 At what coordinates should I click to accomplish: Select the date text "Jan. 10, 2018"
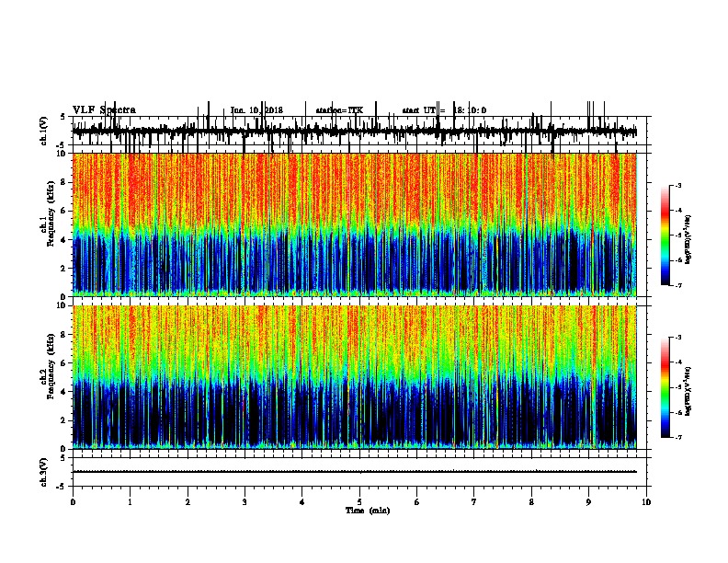[x=256, y=110]
